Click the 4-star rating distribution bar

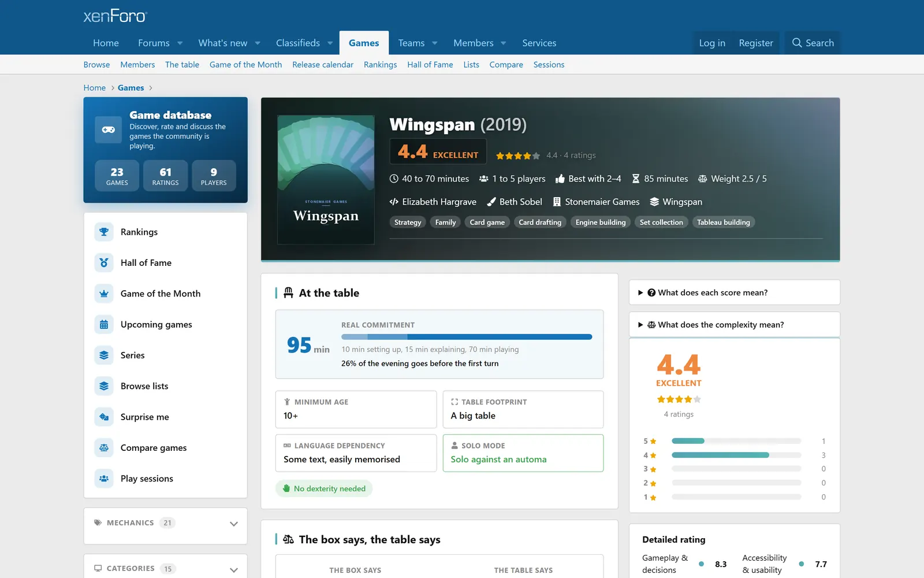click(736, 455)
